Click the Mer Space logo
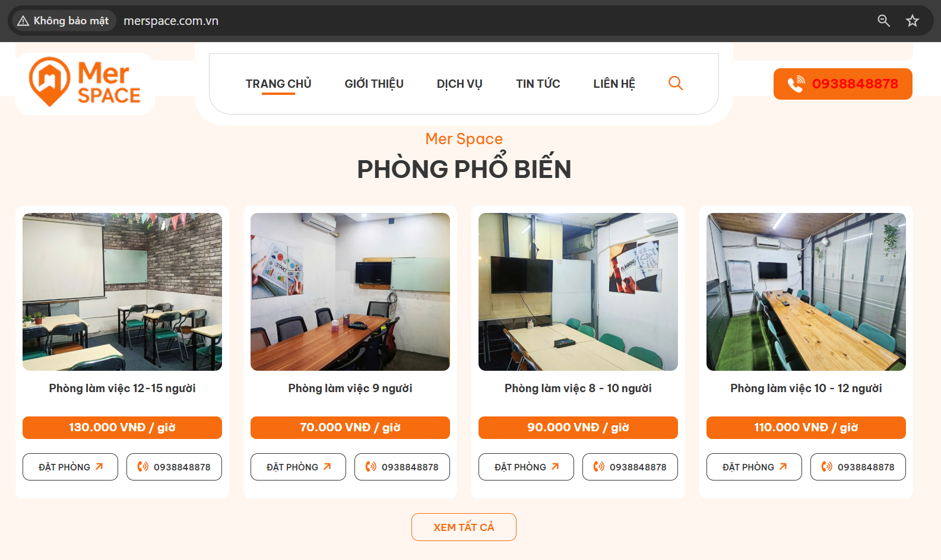Image resolution: width=941 pixels, height=560 pixels. click(85, 82)
